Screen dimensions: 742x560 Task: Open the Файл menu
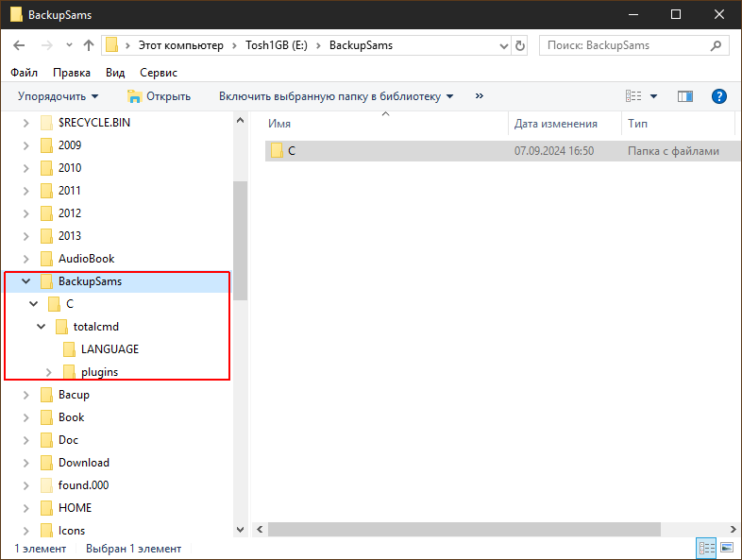pos(24,73)
